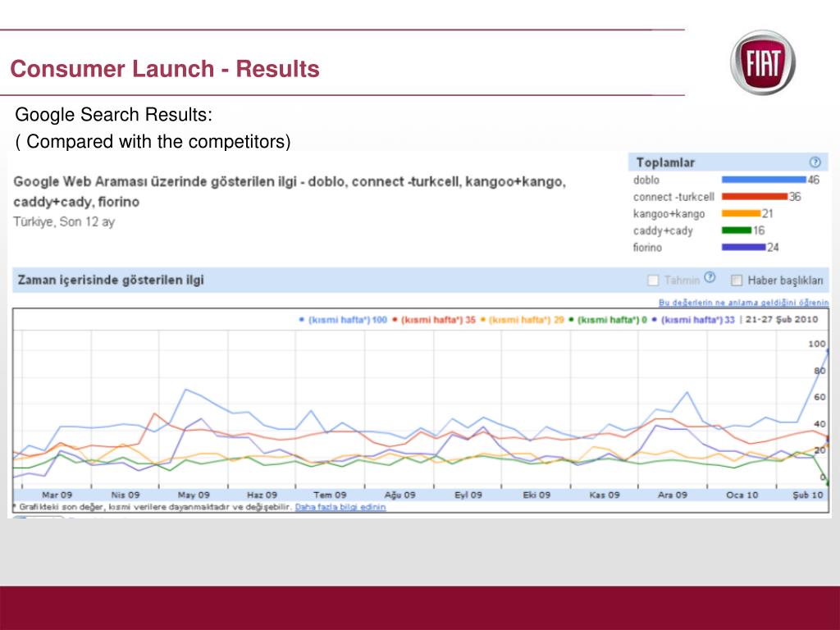Click the 'connect -turkcell' label in Toplamlar

pyautogui.click(x=673, y=197)
